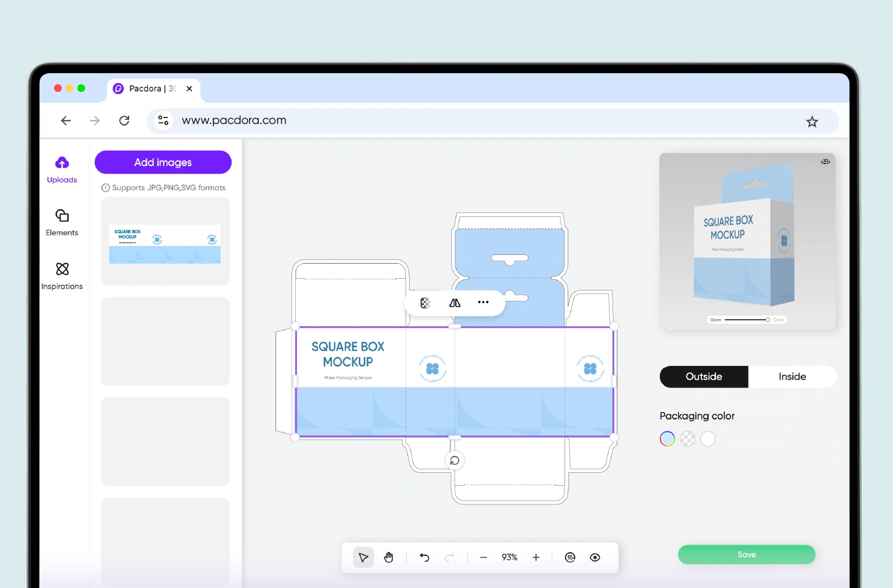Screen dimensions: 893x588
Task: Click the rotate handle below the design
Action: coord(455,461)
